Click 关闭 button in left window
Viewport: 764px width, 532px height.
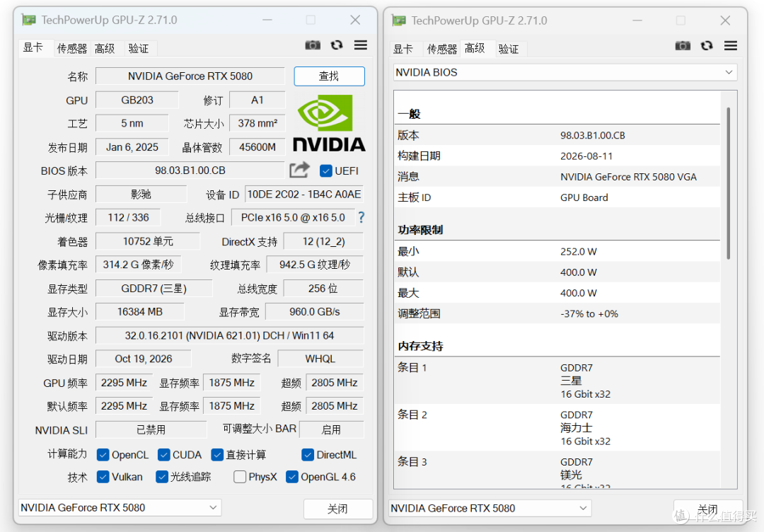tap(337, 509)
